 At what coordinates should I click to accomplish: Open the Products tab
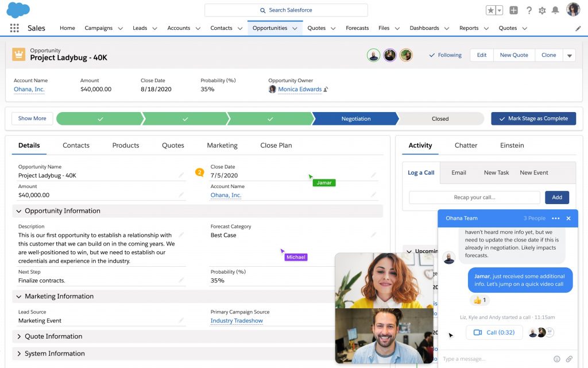coord(125,145)
